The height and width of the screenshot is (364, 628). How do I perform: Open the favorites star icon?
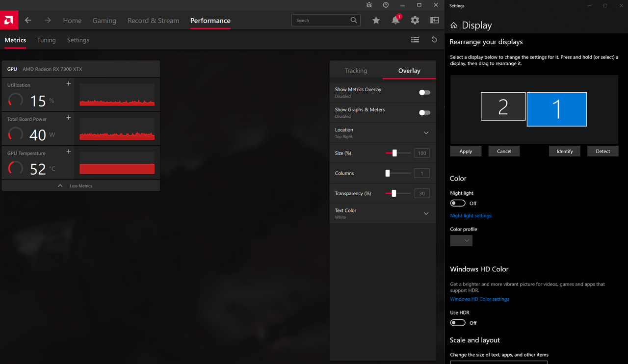(376, 21)
